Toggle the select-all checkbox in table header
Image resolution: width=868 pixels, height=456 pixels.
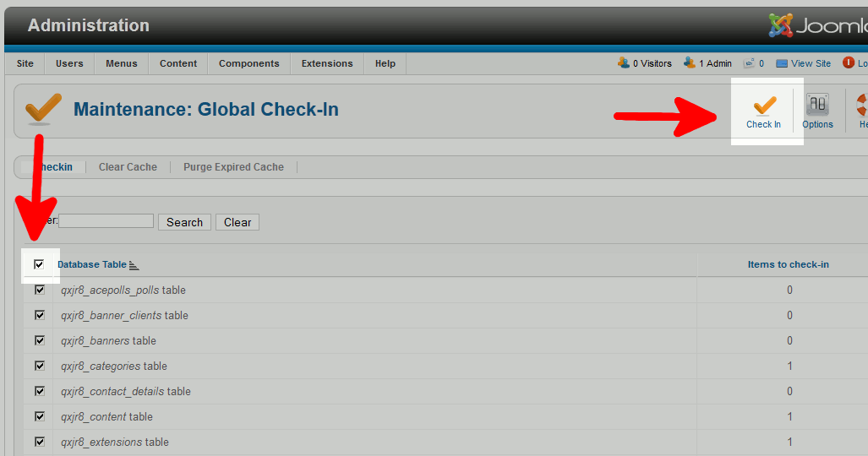[39, 264]
